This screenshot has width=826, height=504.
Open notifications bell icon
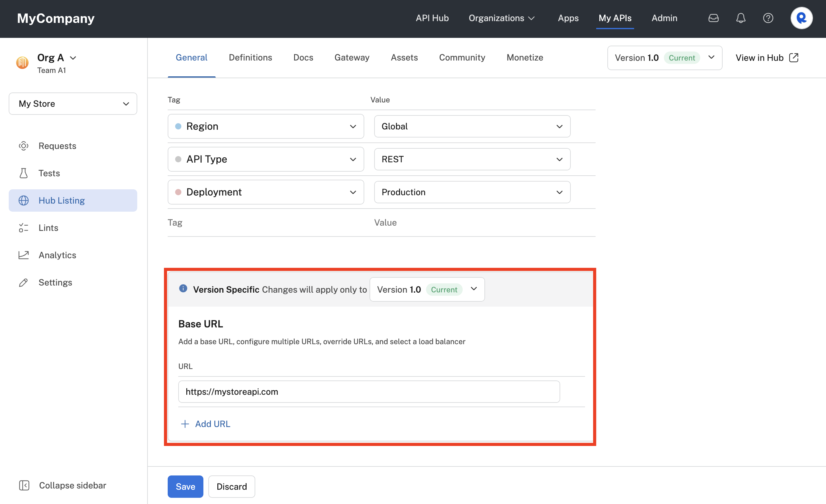pyautogui.click(x=741, y=18)
